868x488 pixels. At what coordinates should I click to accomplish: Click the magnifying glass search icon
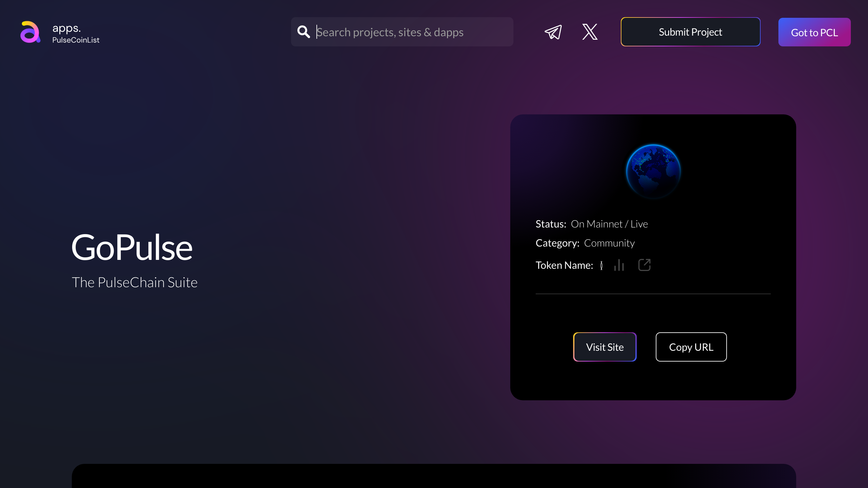click(303, 32)
